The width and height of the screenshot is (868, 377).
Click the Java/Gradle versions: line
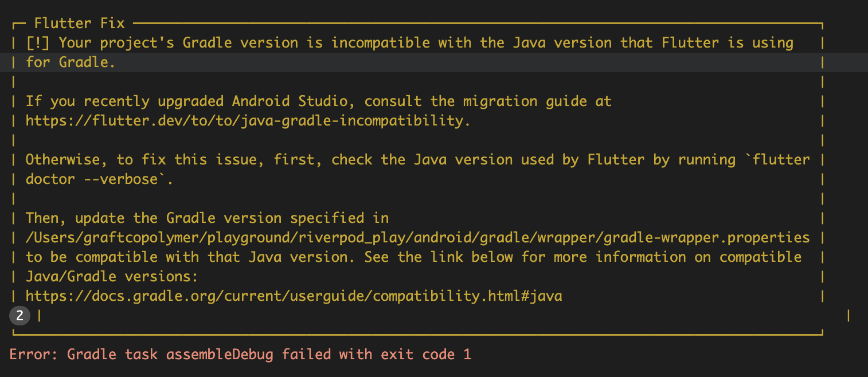[112, 277]
